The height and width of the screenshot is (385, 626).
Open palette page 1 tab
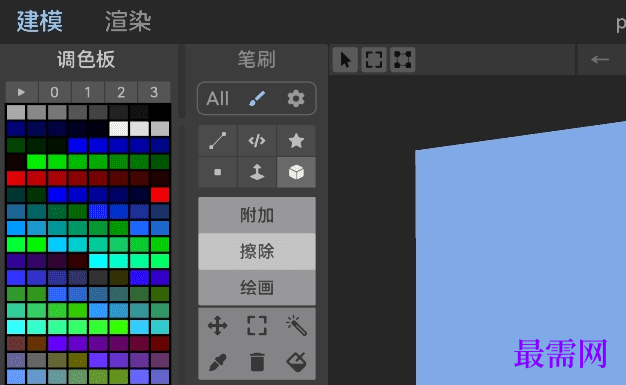(x=88, y=92)
